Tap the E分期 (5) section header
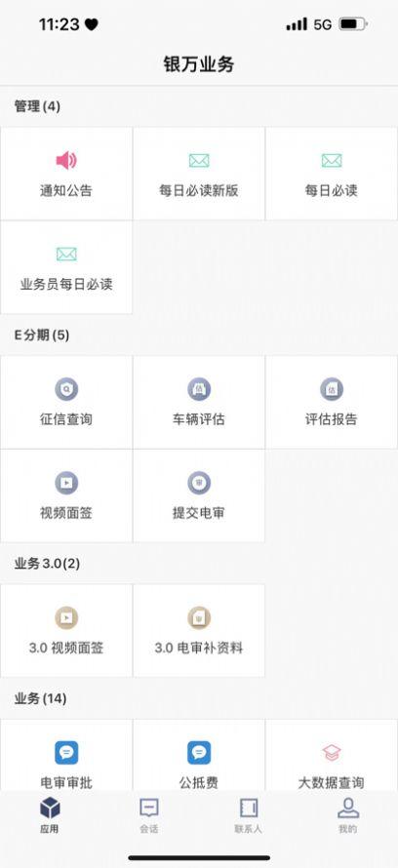Screen dimensions: 398x868 point(42,335)
